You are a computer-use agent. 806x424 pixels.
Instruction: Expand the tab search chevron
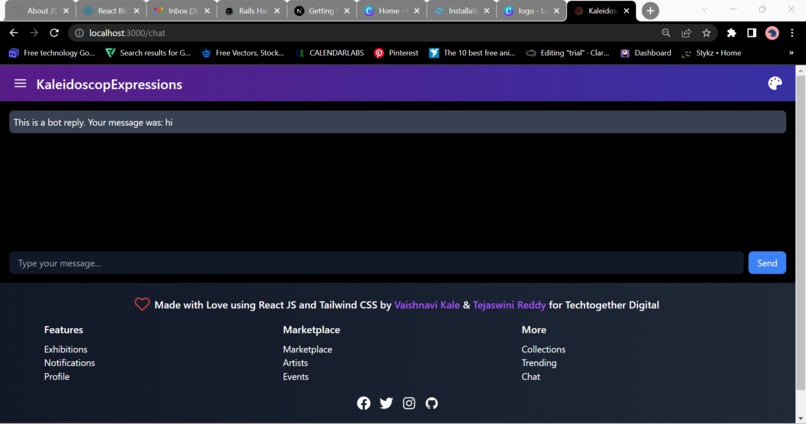click(x=704, y=10)
